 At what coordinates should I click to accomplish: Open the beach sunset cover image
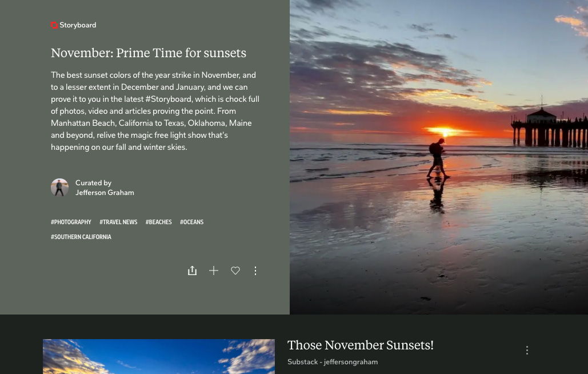(x=439, y=157)
